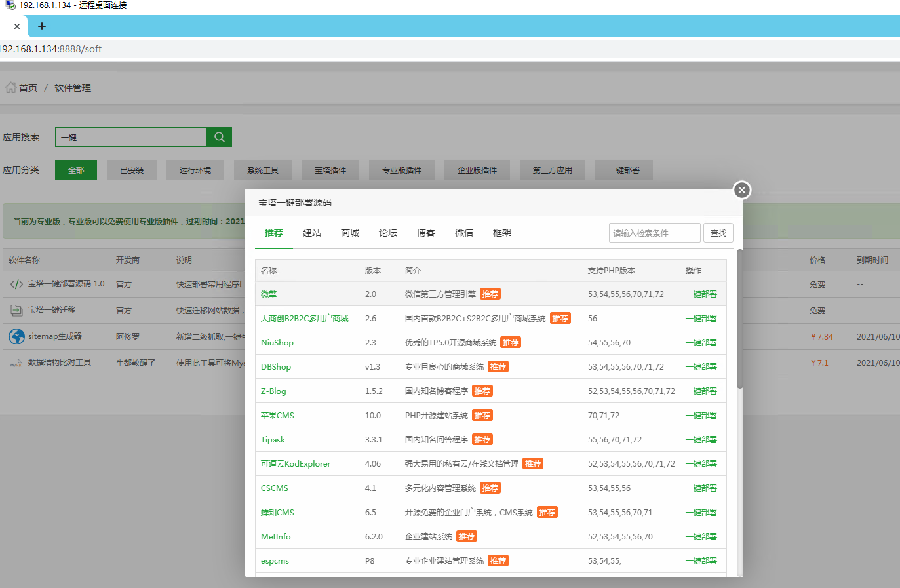Screen dimensions: 900x588
Task: Select the 全部 category filter
Action: point(76,170)
